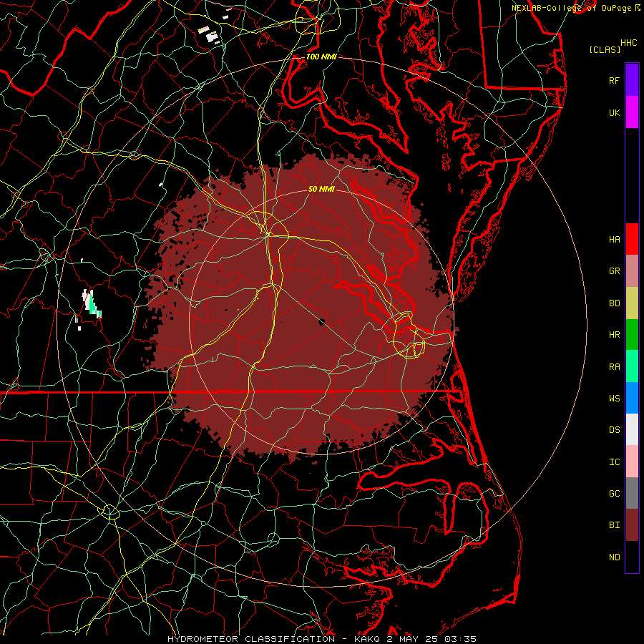Screen dimensions: 644x644
Task: Click the 2 MAY 25 date text
Action: click(x=413, y=639)
